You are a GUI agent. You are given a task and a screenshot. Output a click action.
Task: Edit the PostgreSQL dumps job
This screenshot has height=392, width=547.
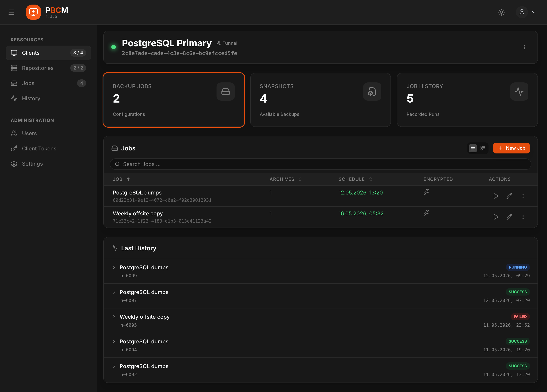click(x=509, y=196)
